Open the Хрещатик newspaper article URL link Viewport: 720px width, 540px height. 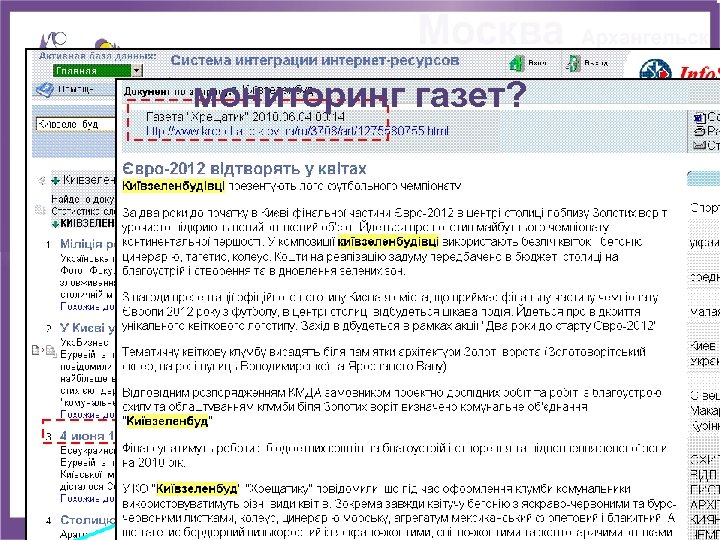297,131
